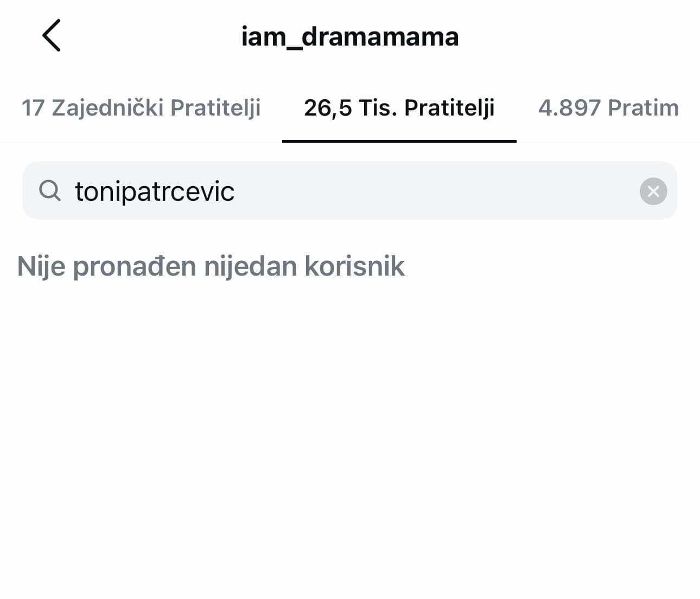Screen dimensions: 700x599
Task: Show accounts followed under Pratim
Action: [608, 108]
